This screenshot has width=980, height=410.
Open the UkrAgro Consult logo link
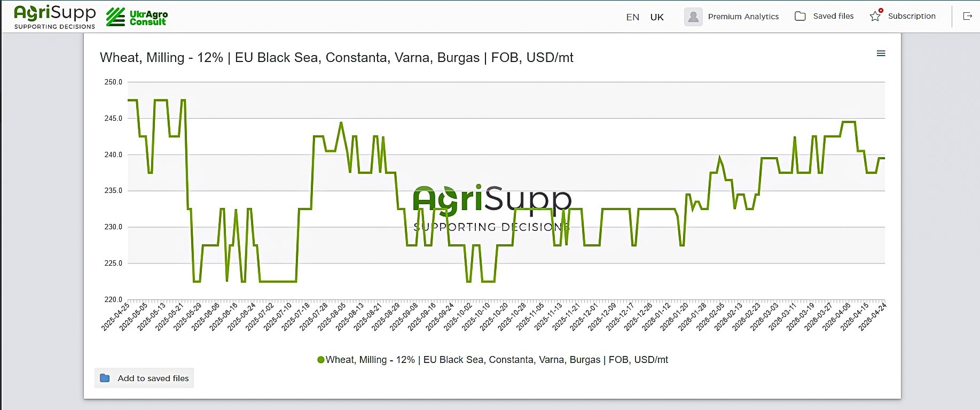tap(137, 17)
